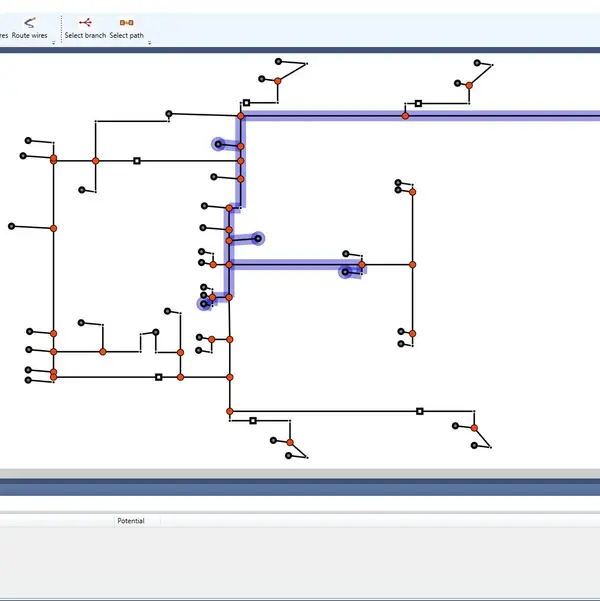Activate the Select path tool icon
This screenshot has height=601, width=600.
coord(126,21)
